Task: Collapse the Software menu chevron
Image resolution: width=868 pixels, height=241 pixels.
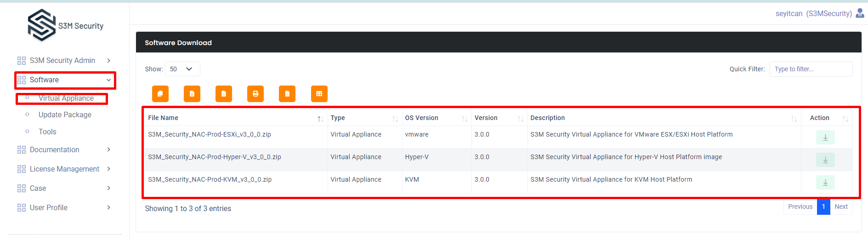Action: 109,80
